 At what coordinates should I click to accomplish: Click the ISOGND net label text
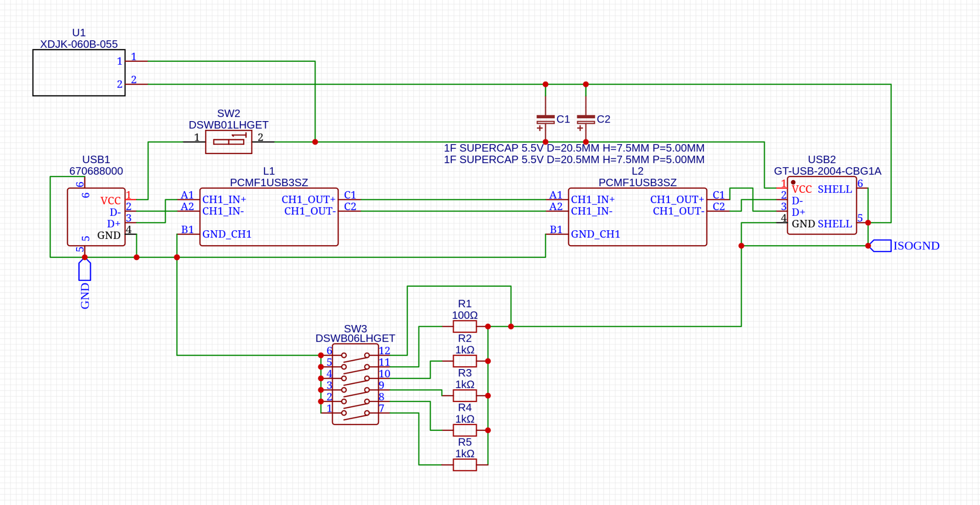pos(916,246)
